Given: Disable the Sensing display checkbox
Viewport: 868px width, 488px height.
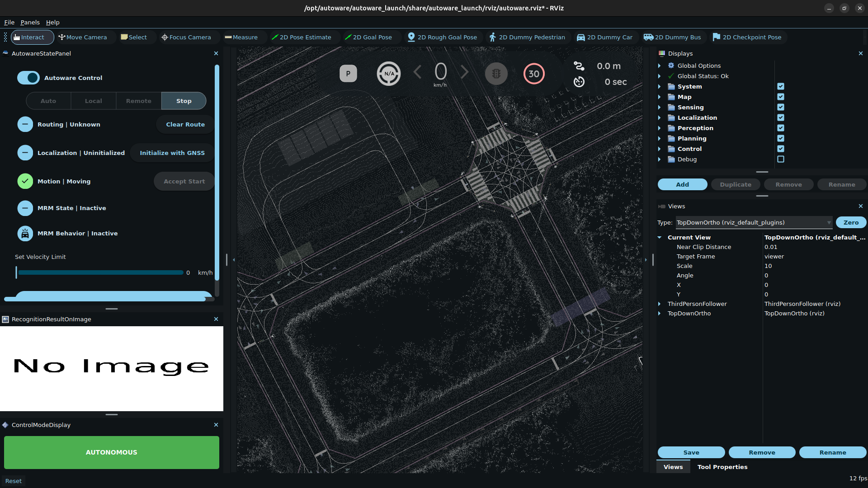Looking at the screenshot, I should click(x=781, y=107).
